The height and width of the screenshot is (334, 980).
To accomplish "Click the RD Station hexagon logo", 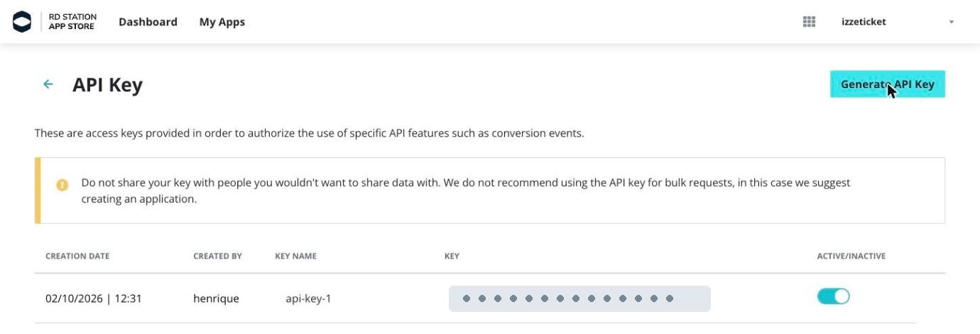I will (x=23, y=22).
